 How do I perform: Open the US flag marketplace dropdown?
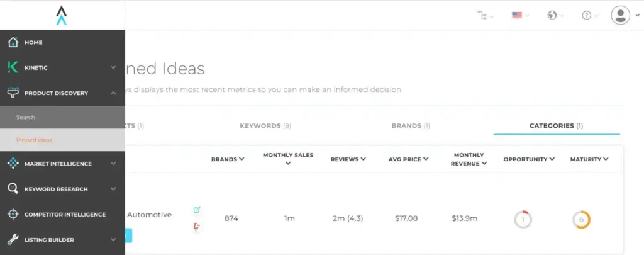pyautogui.click(x=520, y=15)
